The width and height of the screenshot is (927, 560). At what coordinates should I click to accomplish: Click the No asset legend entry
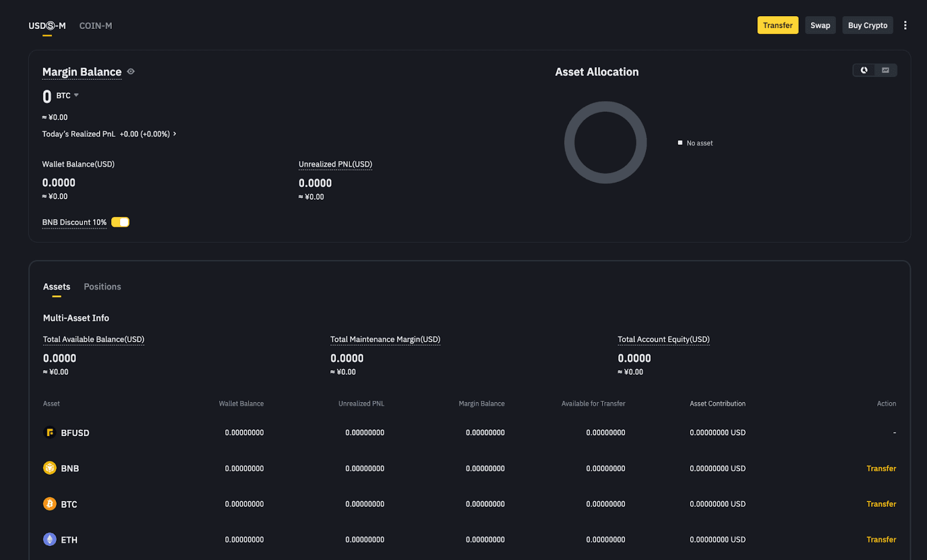(x=695, y=143)
